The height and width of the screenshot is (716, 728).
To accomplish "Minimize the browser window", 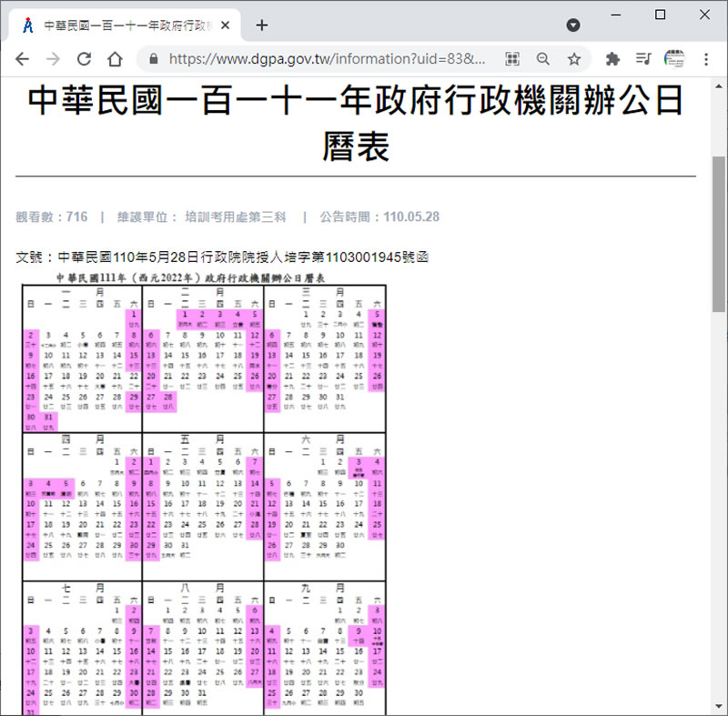I will 616,15.
